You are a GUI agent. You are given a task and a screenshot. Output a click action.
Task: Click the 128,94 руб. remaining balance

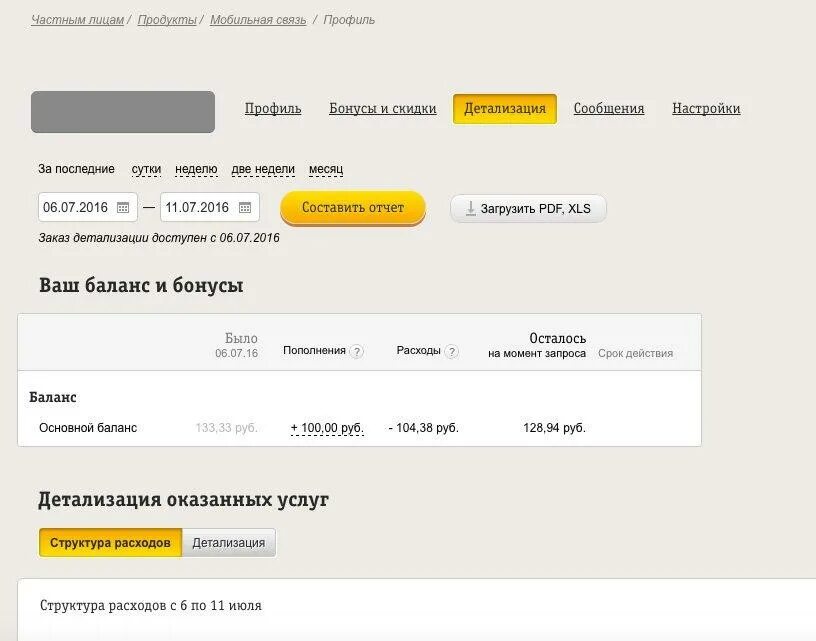point(554,428)
